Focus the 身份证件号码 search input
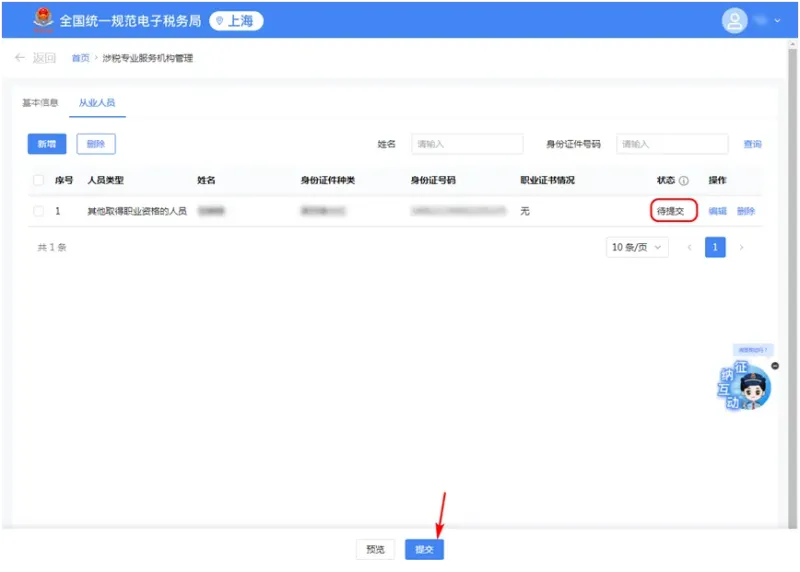800x572 pixels. coord(672,144)
